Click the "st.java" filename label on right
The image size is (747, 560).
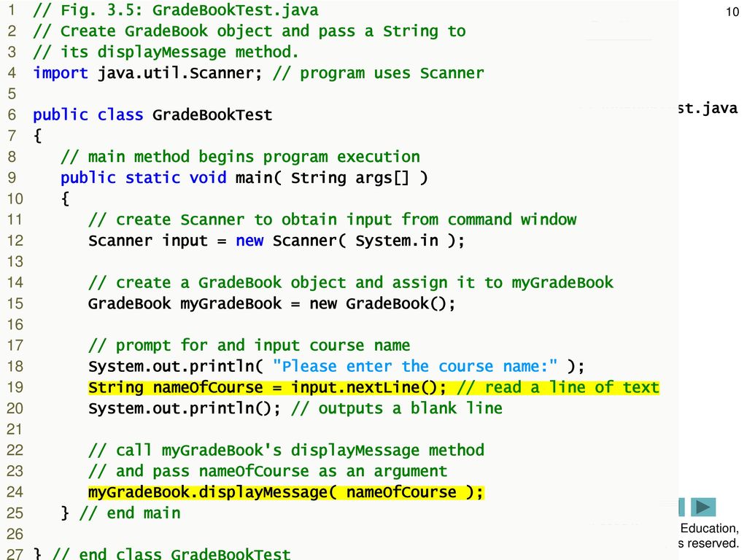coord(708,109)
